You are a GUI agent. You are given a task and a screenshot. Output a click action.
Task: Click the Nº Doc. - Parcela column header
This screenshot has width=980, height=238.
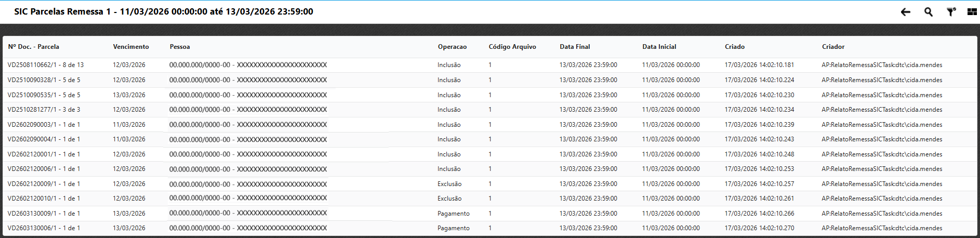coord(33,47)
